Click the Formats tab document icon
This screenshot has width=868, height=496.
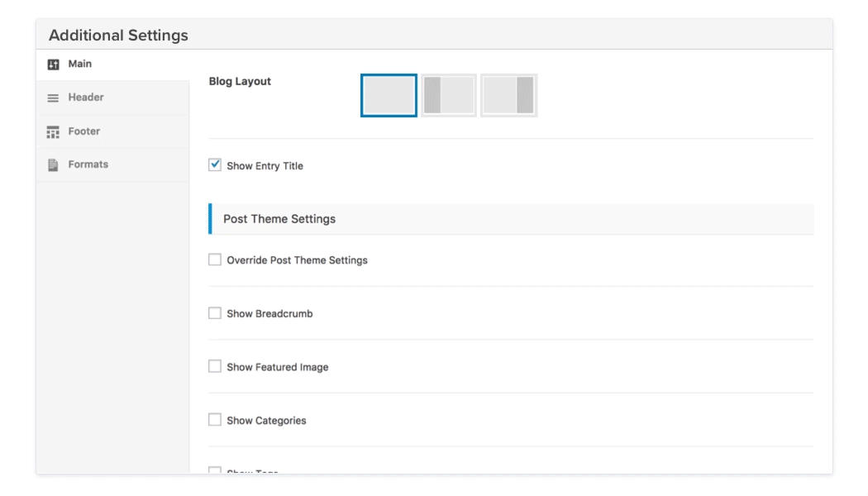tap(53, 165)
